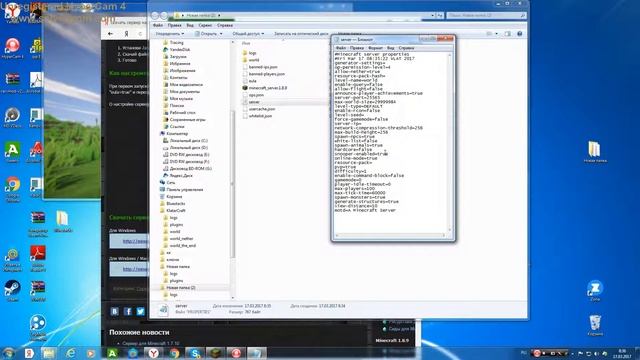Viewport: 640px width, 360px height.
Task: Click the Facebook share icon on webpage
Action: (128, 311)
